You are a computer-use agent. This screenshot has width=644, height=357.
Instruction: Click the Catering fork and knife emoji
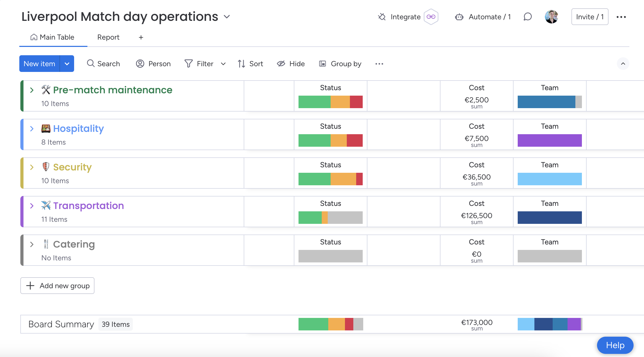coord(46,244)
